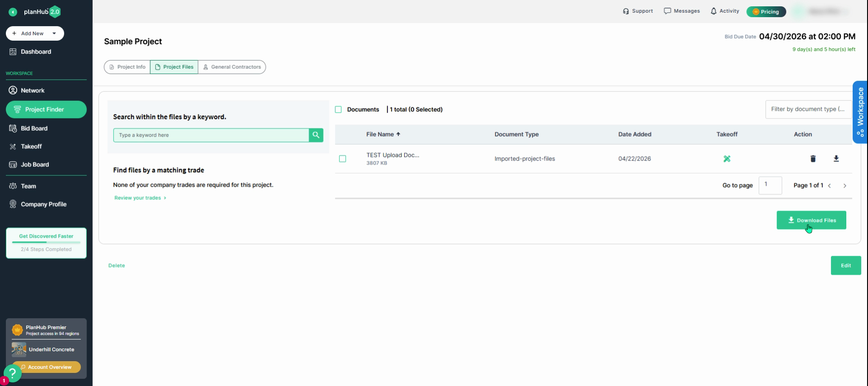Open the Filter by document type dropdown
The height and width of the screenshot is (386, 868).
808,109
